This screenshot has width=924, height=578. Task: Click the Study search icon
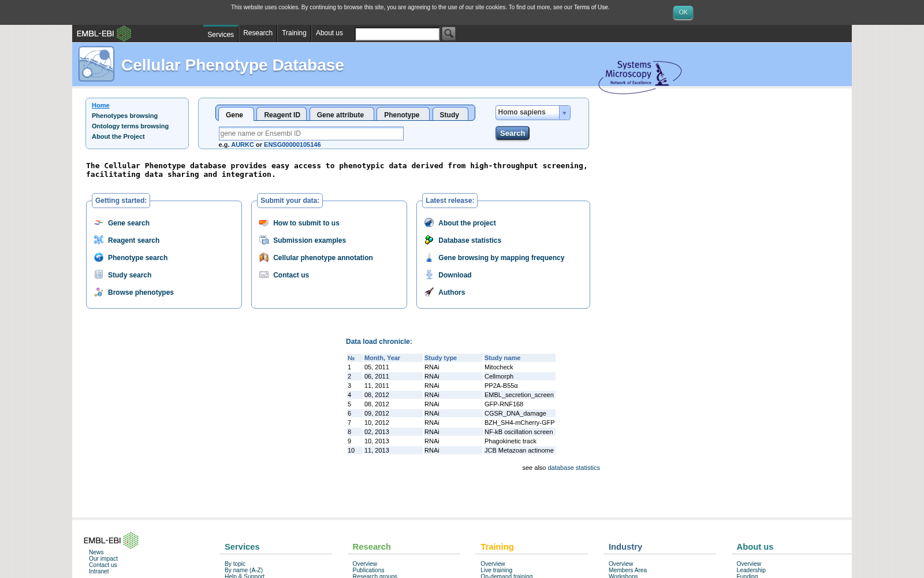[99, 275]
